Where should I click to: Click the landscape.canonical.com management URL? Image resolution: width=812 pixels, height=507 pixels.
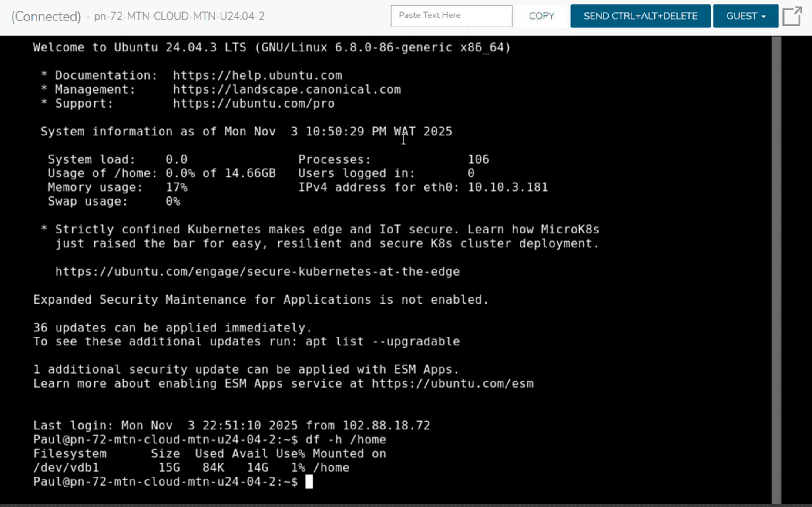[287, 89]
